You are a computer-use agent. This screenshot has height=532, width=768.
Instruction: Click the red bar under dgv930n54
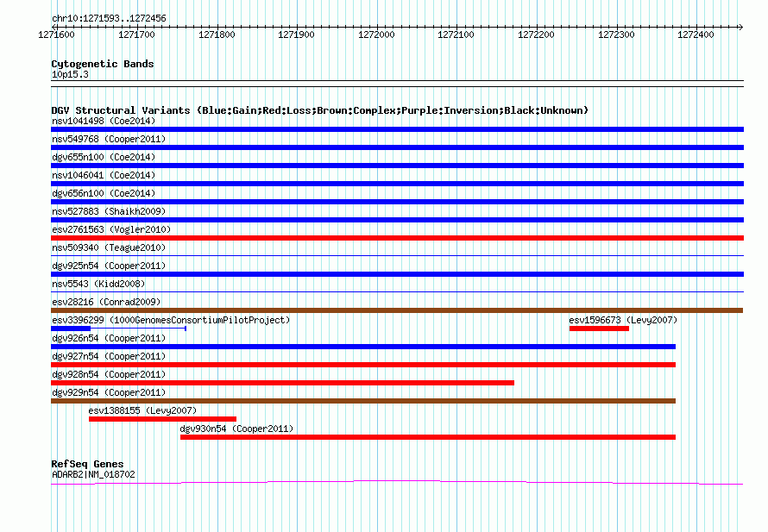(428, 437)
